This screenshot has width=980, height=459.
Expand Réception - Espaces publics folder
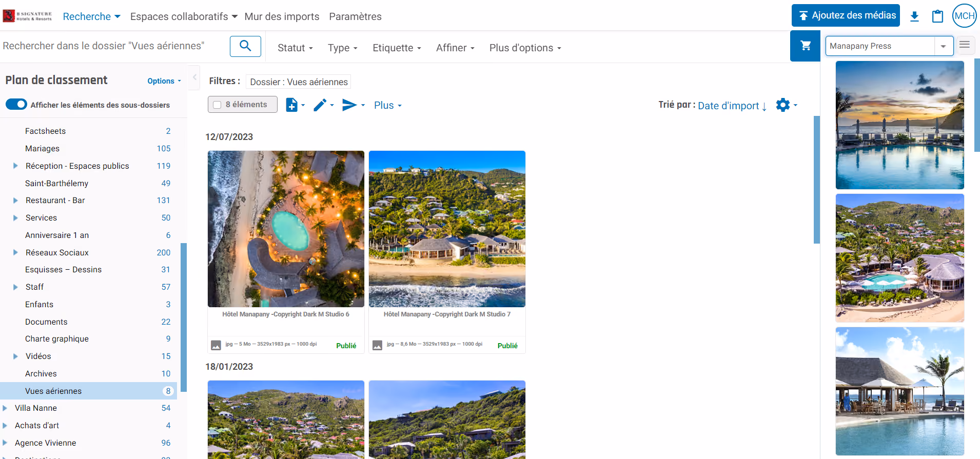15,166
